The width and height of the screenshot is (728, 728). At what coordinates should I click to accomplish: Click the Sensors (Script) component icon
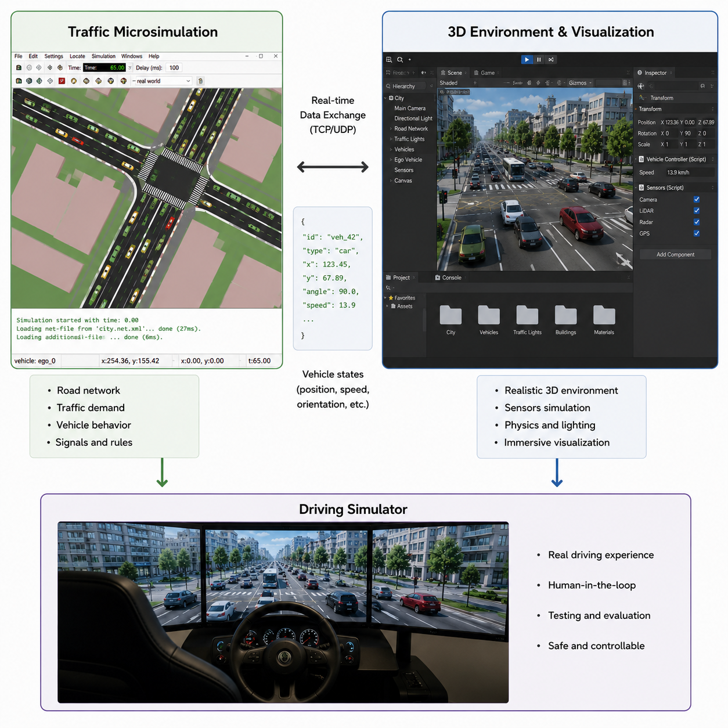tap(641, 188)
